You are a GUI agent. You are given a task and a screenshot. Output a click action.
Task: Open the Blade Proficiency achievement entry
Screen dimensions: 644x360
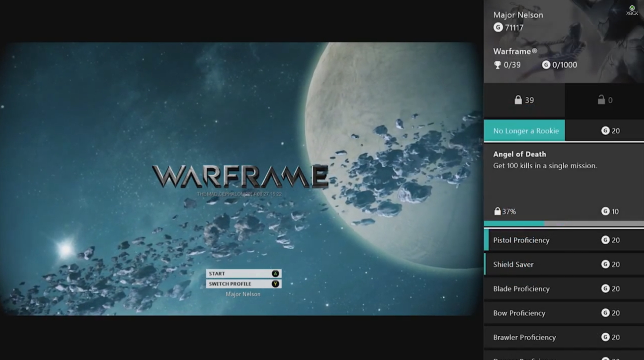click(x=521, y=289)
